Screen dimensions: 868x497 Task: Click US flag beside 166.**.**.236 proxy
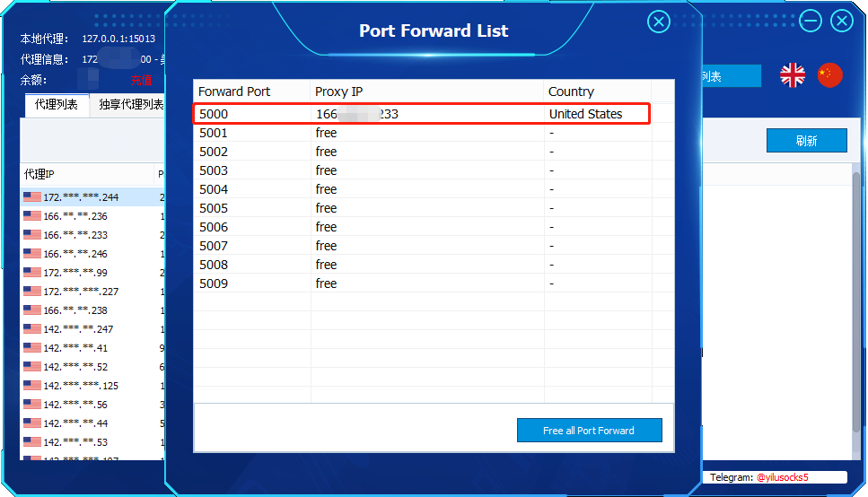pos(32,216)
